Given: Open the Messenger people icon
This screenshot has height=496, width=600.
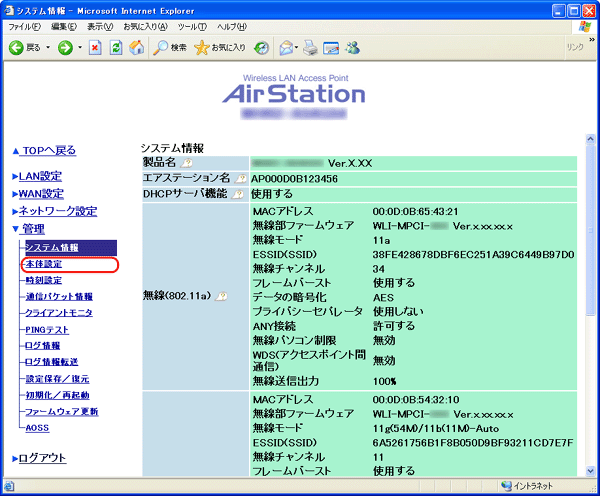Looking at the screenshot, I should point(352,48).
